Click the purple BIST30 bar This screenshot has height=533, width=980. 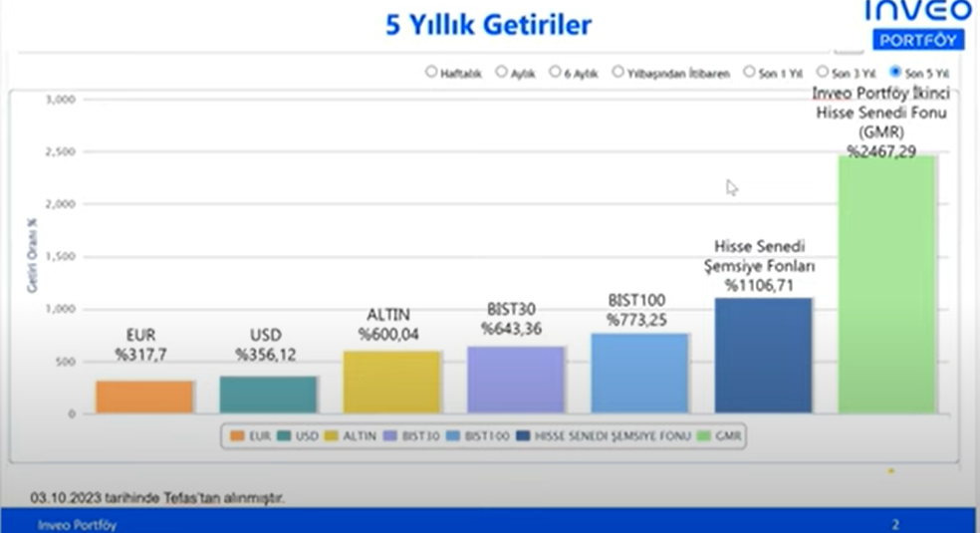click(516, 380)
